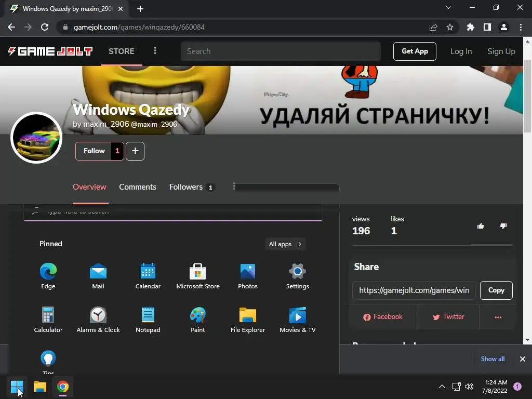Click the browser address bar URL
Viewport: 532px width, 399px height.
click(139, 27)
